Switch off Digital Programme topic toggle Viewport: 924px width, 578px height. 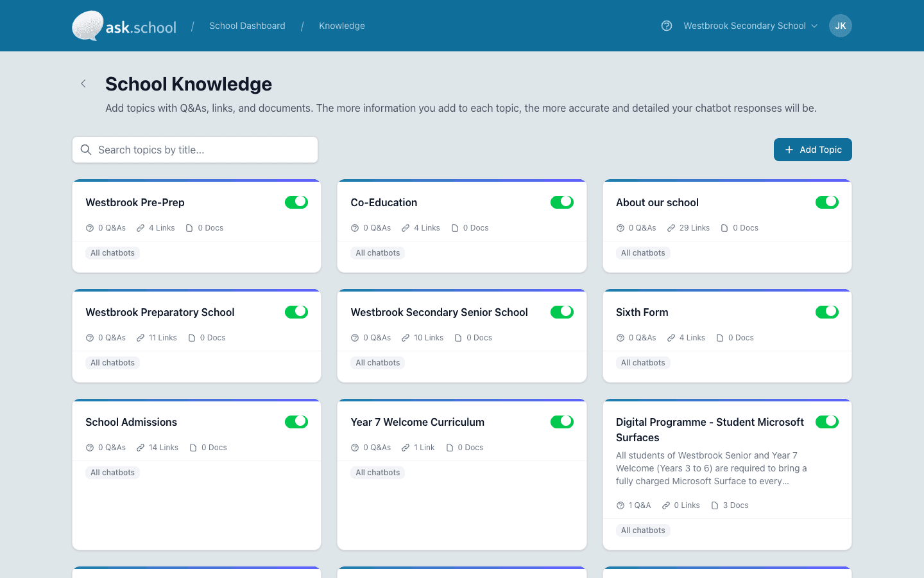(x=827, y=422)
